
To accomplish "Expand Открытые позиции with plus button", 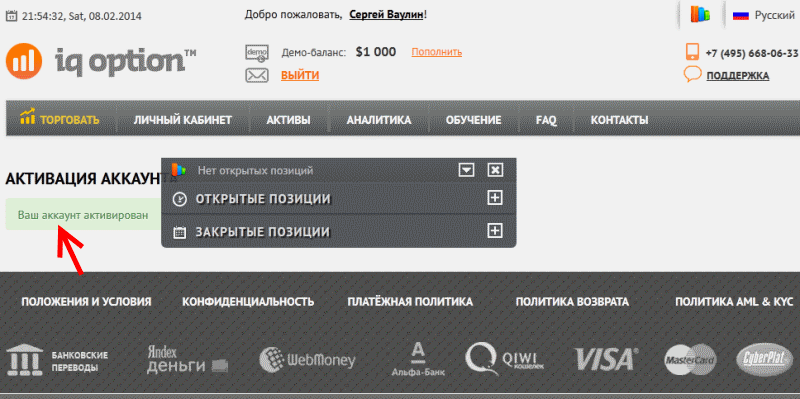I will pyautogui.click(x=494, y=197).
